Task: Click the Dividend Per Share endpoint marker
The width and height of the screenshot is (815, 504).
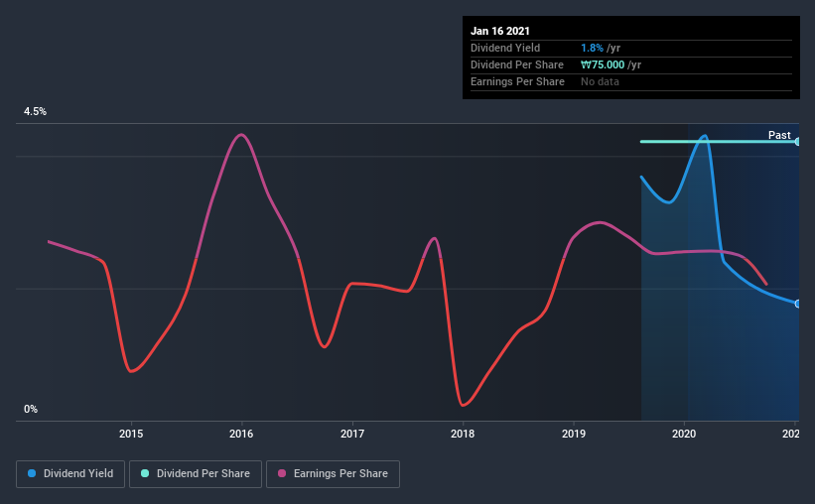Action: click(x=798, y=141)
